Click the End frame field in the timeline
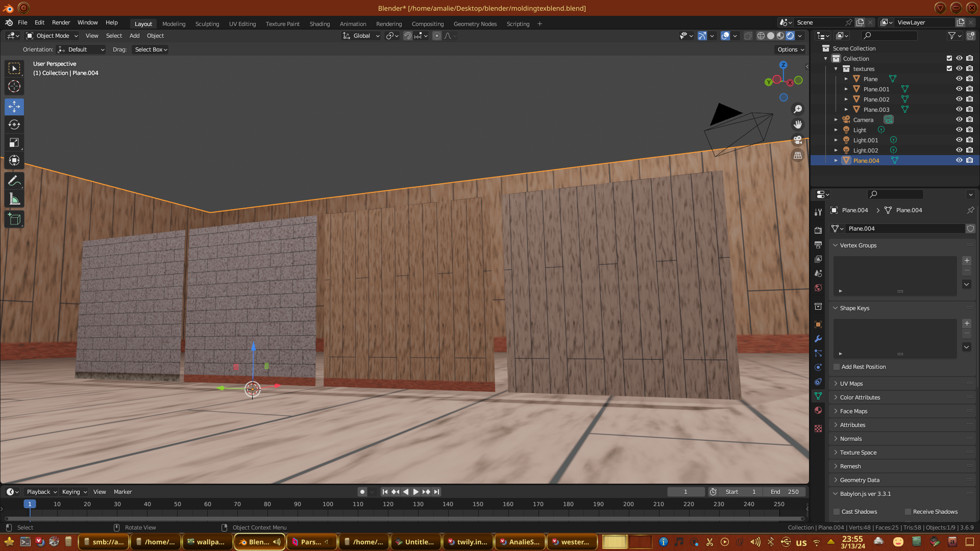This screenshot has width=980, height=551. (785, 492)
